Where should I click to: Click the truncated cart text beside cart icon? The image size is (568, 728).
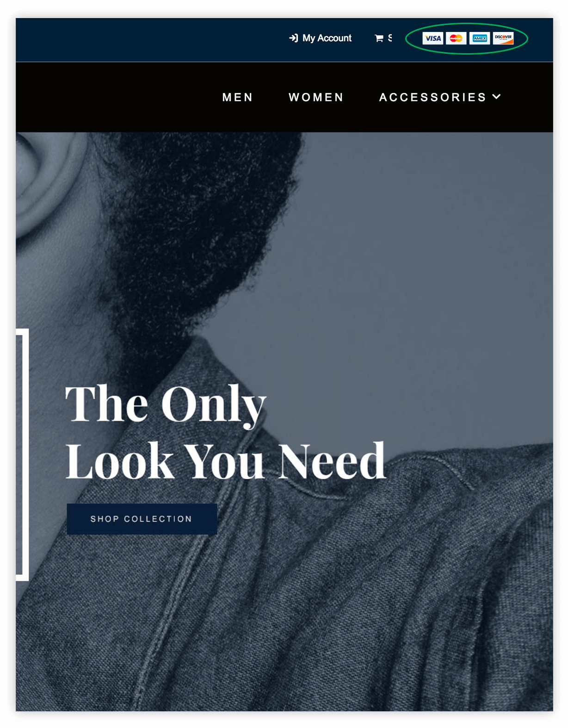(x=390, y=38)
